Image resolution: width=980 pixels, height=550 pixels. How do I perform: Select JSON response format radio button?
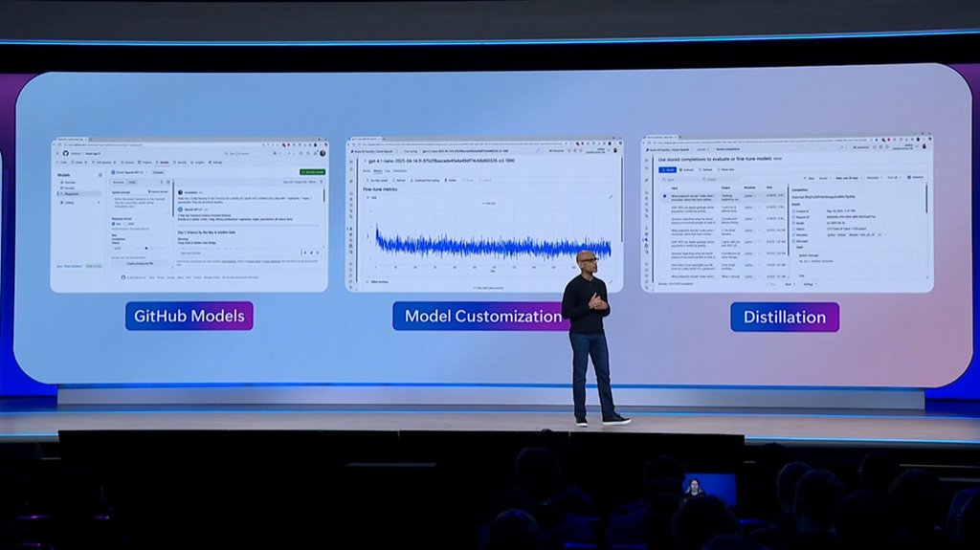coord(125,224)
